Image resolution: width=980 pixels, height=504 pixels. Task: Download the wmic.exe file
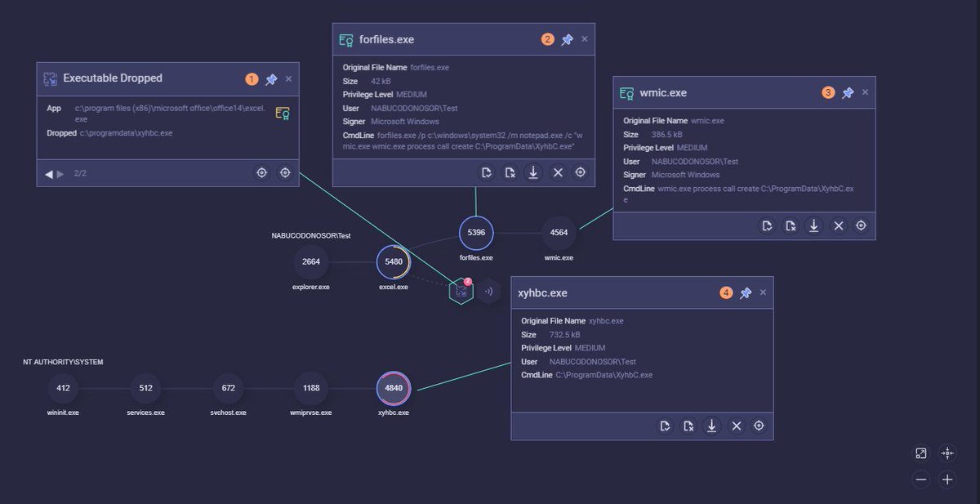[814, 225]
